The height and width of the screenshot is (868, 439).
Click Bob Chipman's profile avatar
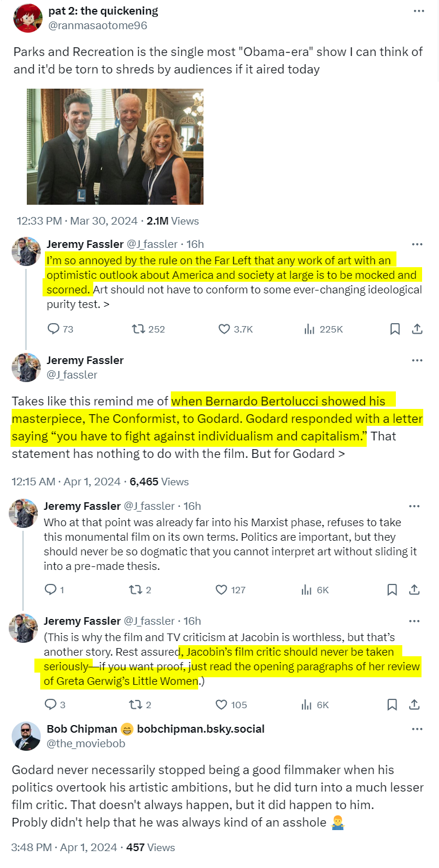pos(26,736)
